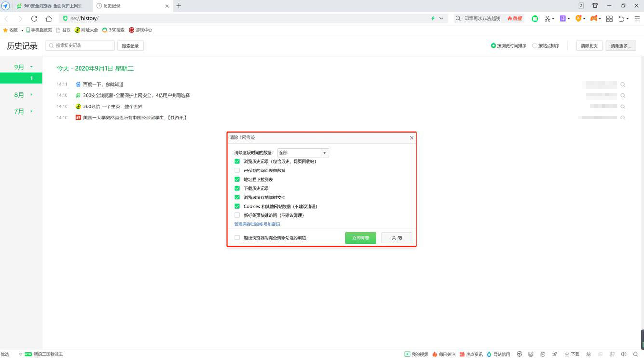
Task: Uncheck 浏览器缓存的临时文件 checkbox
Action: 237,197
